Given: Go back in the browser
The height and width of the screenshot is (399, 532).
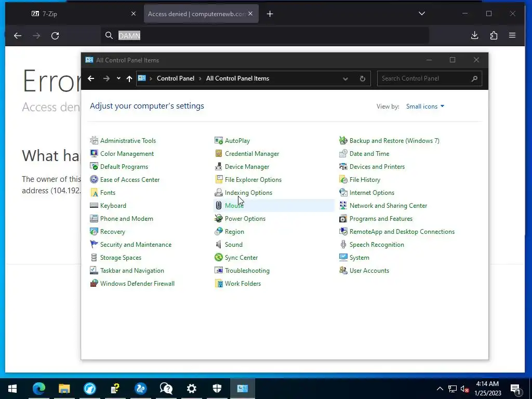Looking at the screenshot, I should point(18,35).
